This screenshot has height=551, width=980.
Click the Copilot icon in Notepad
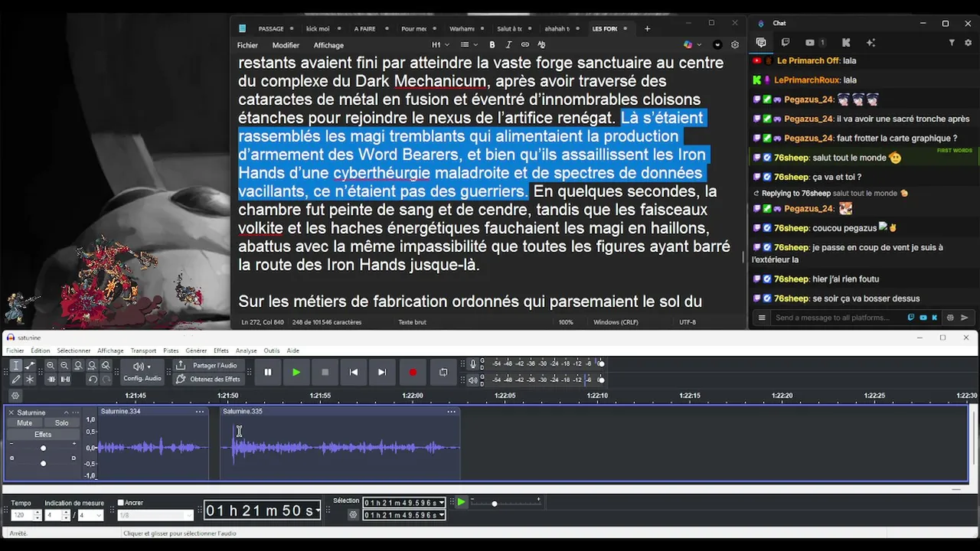pos(688,45)
